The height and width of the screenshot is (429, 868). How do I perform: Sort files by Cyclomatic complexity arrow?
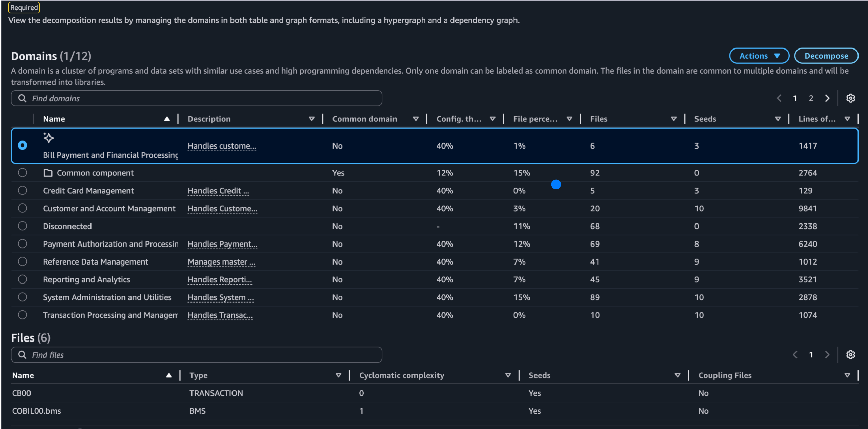(508, 375)
